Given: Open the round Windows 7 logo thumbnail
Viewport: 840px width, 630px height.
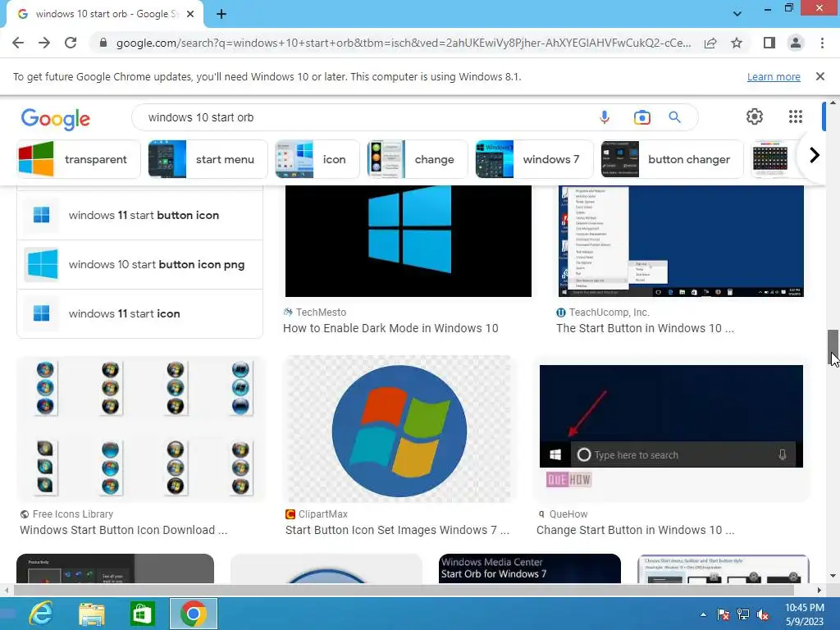Looking at the screenshot, I should coord(399,428).
